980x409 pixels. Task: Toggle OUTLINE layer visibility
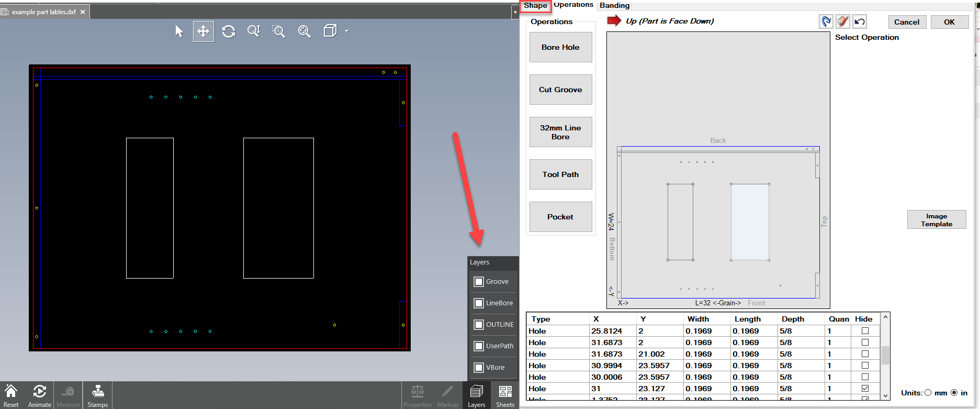click(x=479, y=325)
